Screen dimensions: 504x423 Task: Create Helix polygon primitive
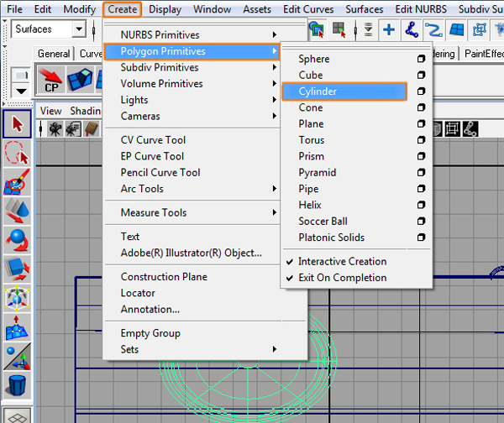[310, 205]
